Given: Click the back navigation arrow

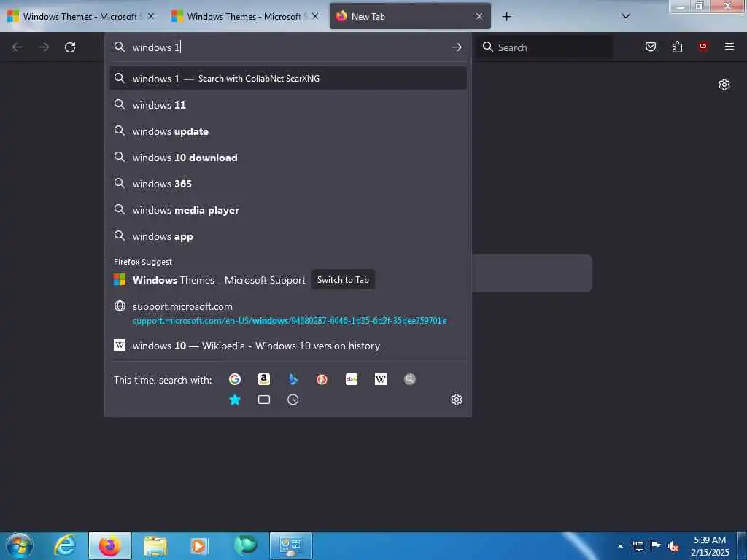Looking at the screenshot, I should (18, 47).
